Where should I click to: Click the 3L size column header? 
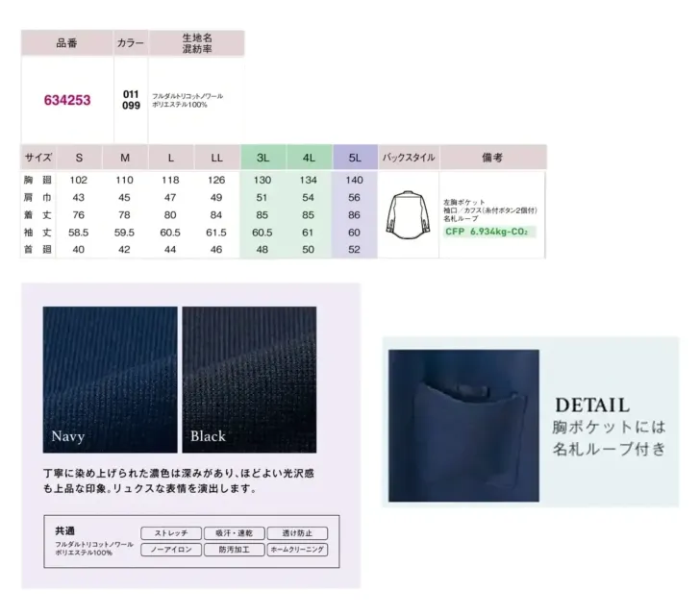[263, 158]
